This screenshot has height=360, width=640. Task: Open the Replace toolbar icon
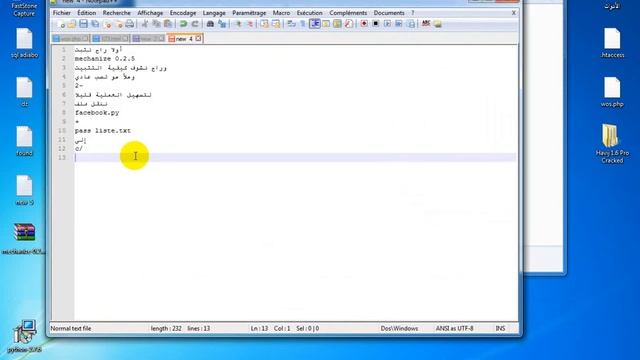[222, 24]
